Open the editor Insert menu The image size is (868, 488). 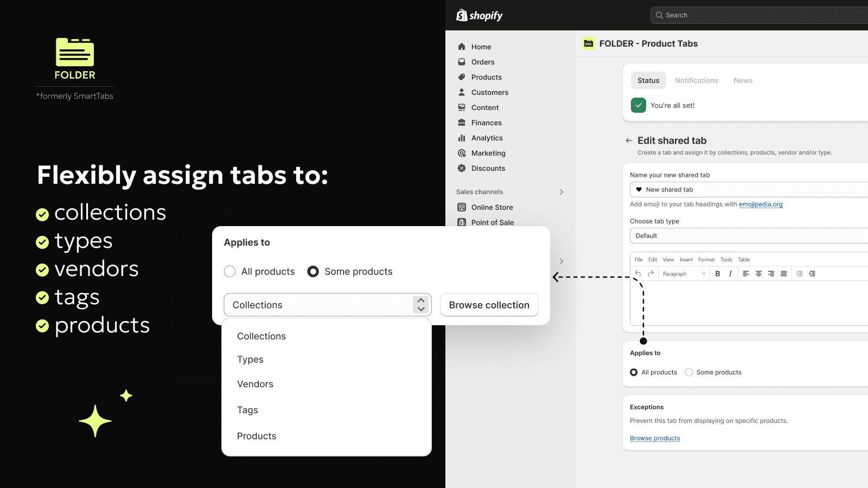(x=686, y=260)
